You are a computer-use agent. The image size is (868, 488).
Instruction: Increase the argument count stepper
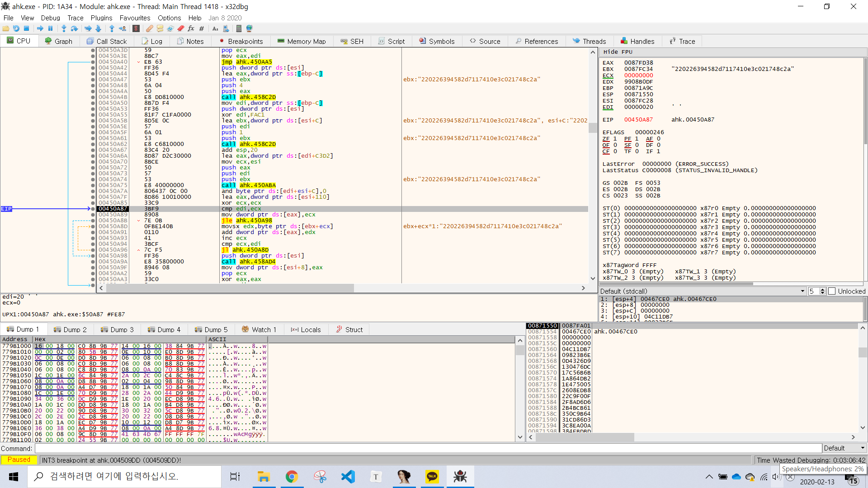pyautogui.click(x=823, y=290)
